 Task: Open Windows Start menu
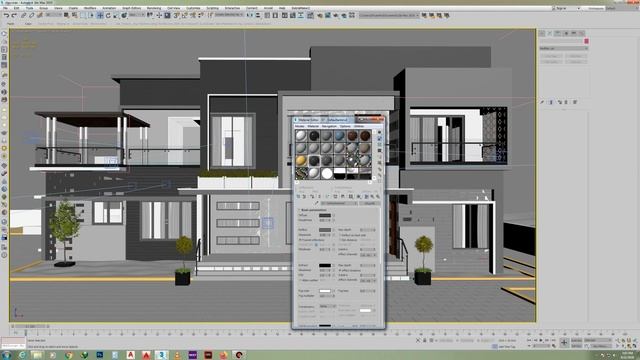click(6, 355)
